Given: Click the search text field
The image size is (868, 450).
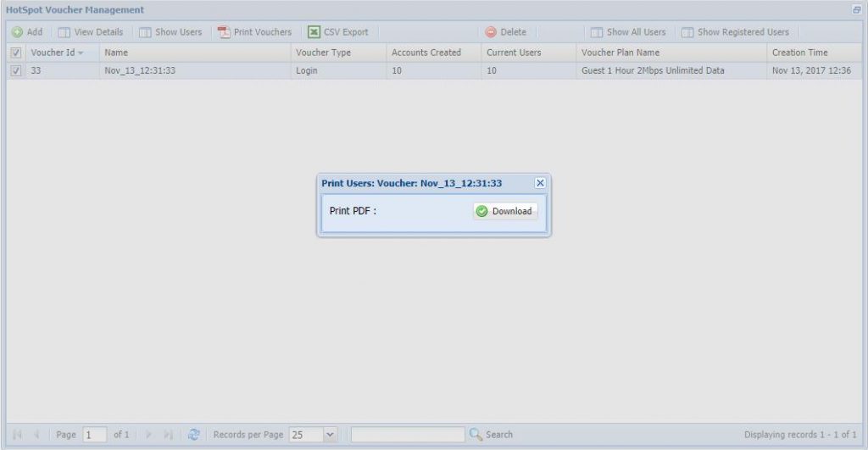Looking at the screenshot, I should pyautogui.click(x=408, y=435).
